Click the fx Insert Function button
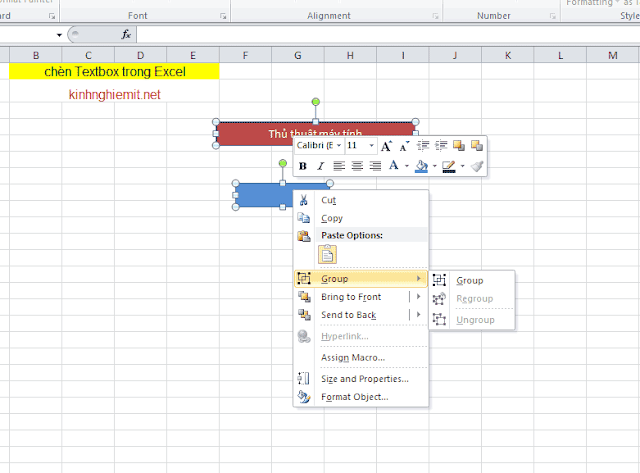This screenshot has height=473, width=640. click(x=126, y=35)
